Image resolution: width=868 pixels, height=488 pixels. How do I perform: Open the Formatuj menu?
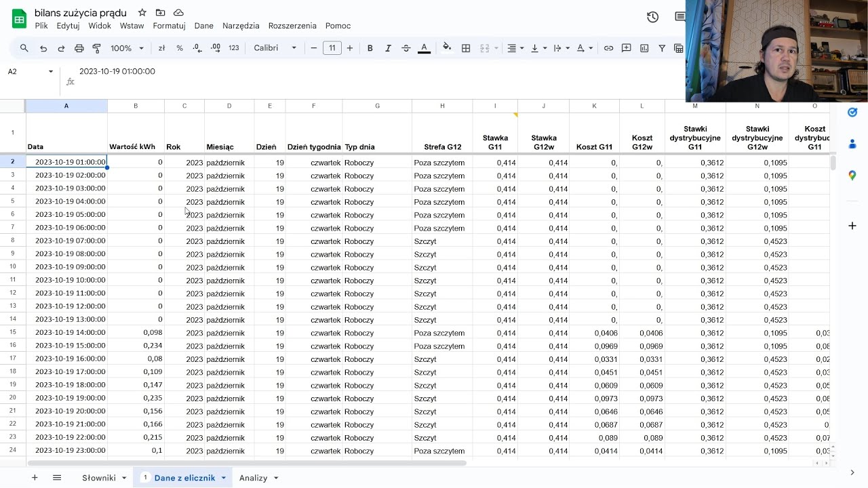click(169, 26)
